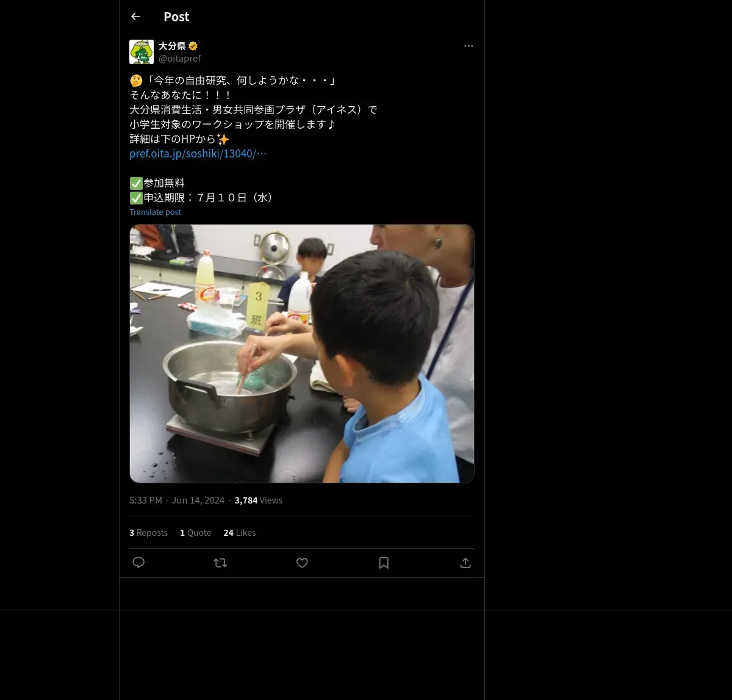Open the Jun 14, 2024 timestamp
Viewport: 732px width, 700px height.
click(198, 500)
